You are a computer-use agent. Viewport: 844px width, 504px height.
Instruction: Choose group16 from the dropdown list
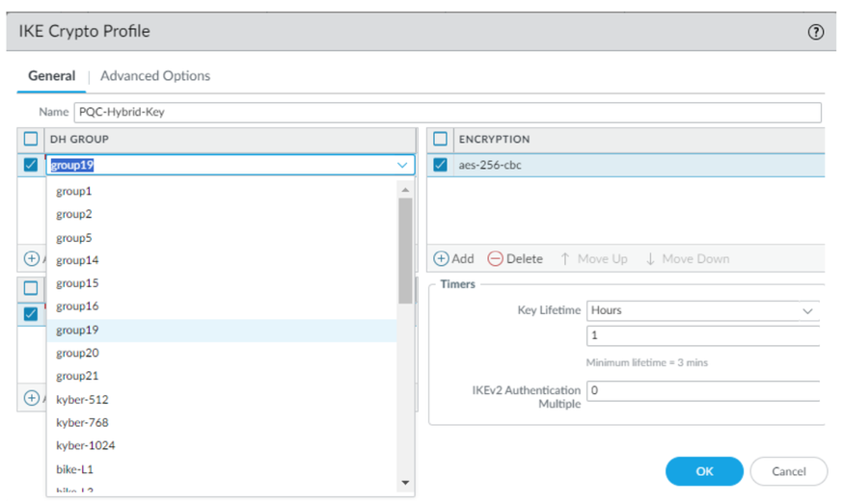tap(221, 306)
